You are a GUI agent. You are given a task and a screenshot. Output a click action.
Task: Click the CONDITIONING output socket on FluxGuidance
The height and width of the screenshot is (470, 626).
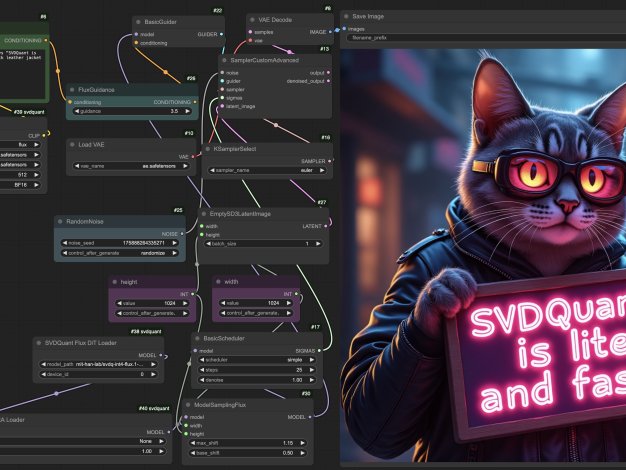[195, 102]
